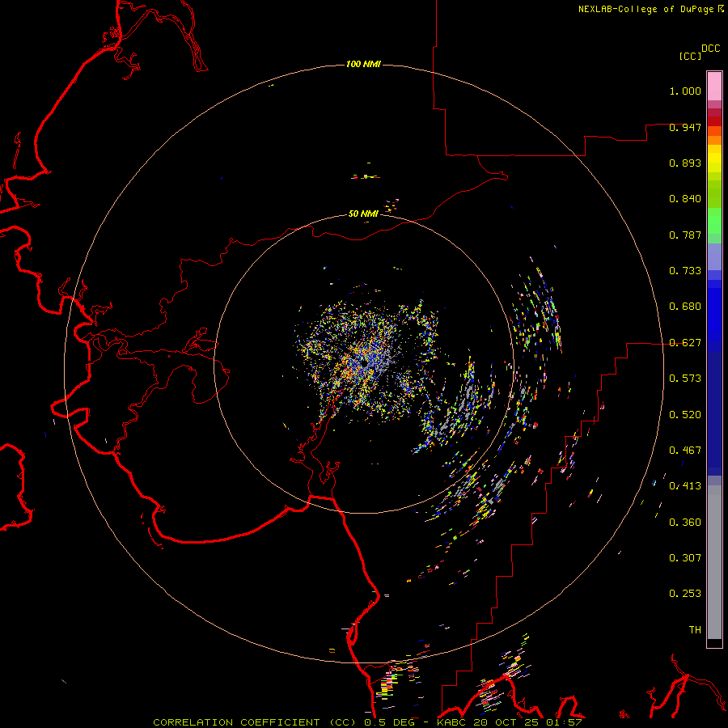This screenshot has height=728, width=728.
Task: Click the 0.360 value on the color scale
Action: (685, 523)
